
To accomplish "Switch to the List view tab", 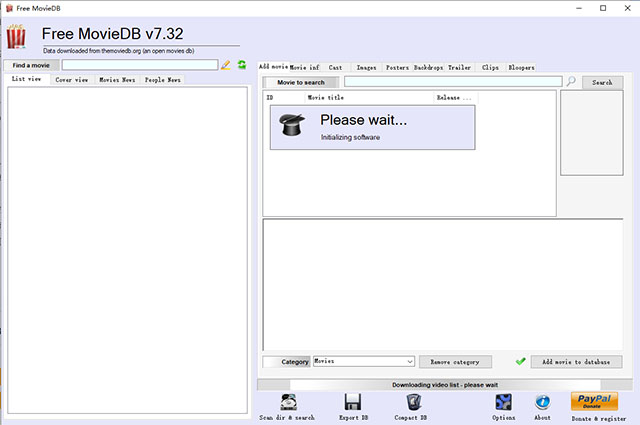I will coord(27,79).
